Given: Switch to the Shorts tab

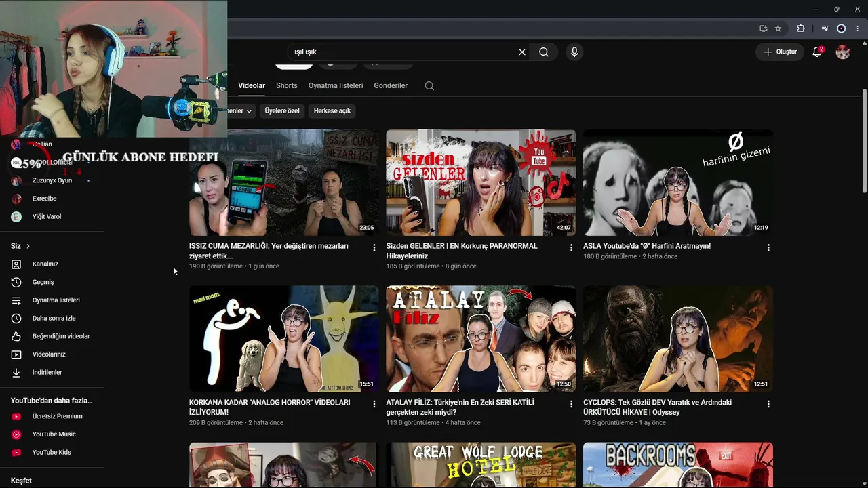Looking at the screenshot, I should pos(287,86).
